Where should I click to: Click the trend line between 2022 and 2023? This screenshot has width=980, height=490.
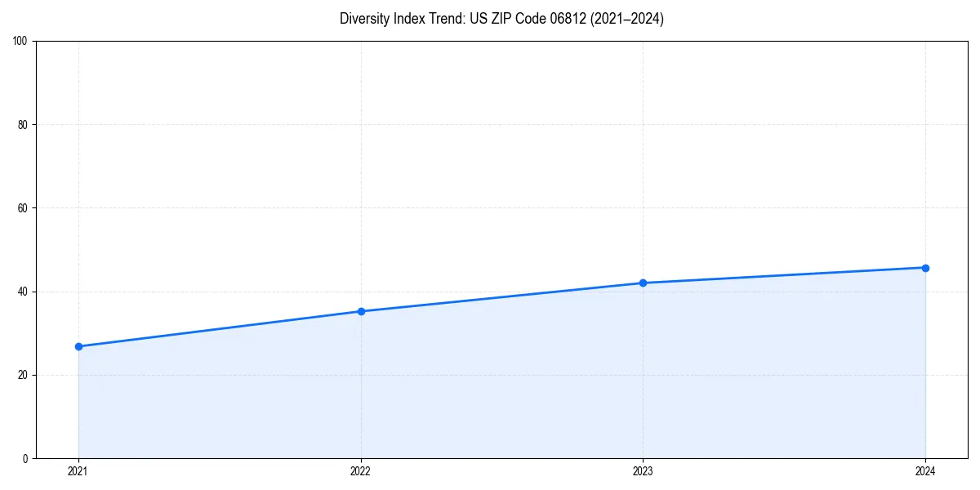pos(501,296)
